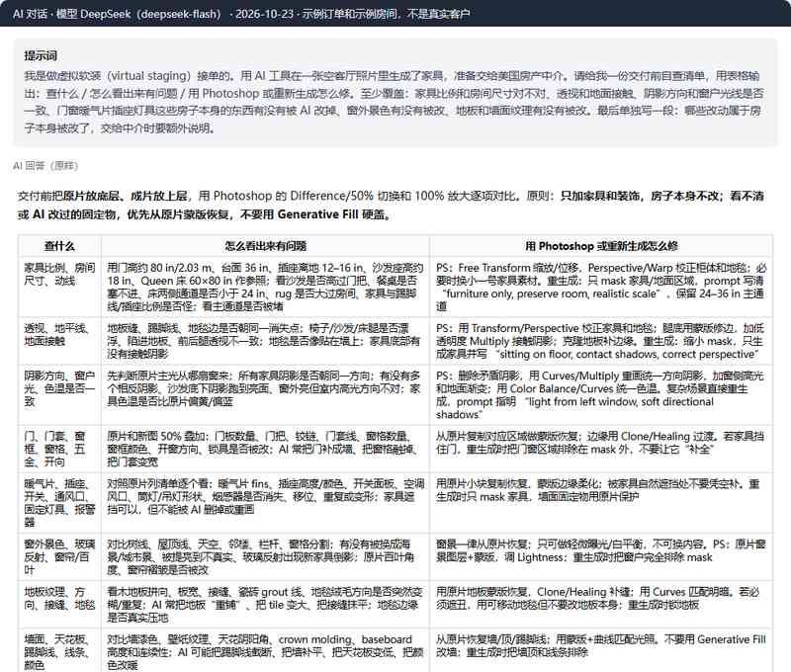Select cell '窗外景色、玻璃反射、窗帘/百叶'
Image resolution: width=791 pixels, height=672 pixels.
coord(59,556)
